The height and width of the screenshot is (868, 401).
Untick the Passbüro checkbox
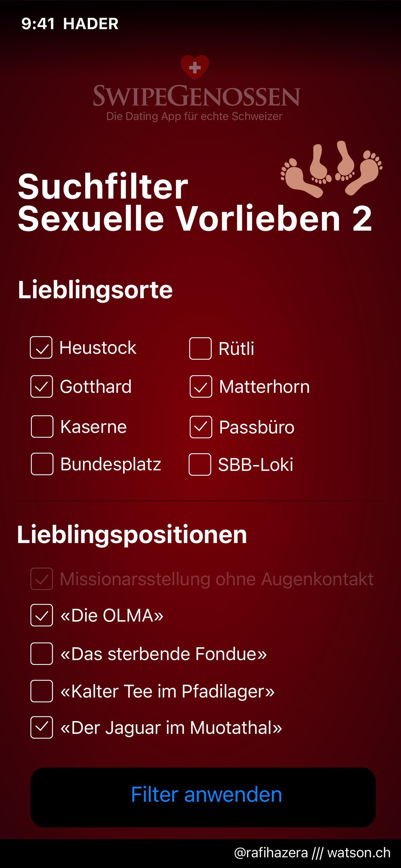tap(201, 427)
